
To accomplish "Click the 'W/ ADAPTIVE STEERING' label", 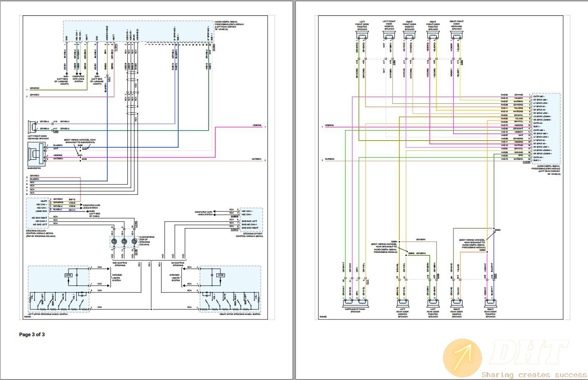I will 178,264.
